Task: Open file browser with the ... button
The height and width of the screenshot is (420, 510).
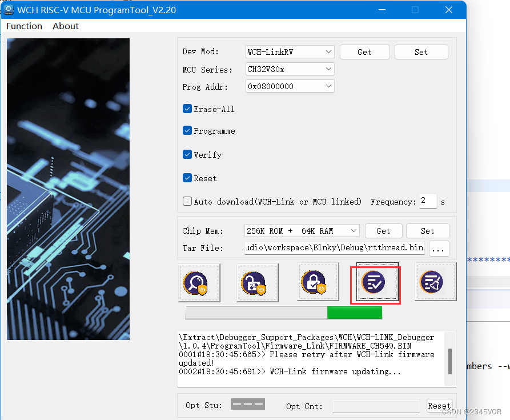Action: point(439,249)
